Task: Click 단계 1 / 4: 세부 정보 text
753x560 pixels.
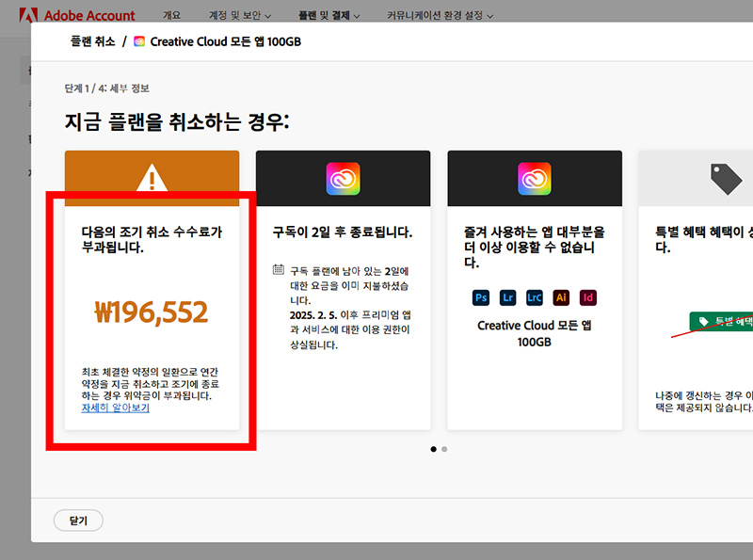Action: (x=107, y=88)
